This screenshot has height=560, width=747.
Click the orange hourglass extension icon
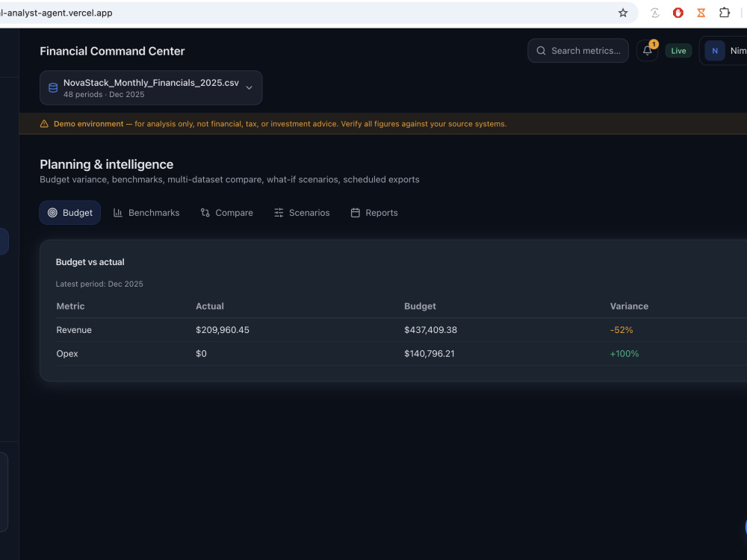[x=701, y=13]
